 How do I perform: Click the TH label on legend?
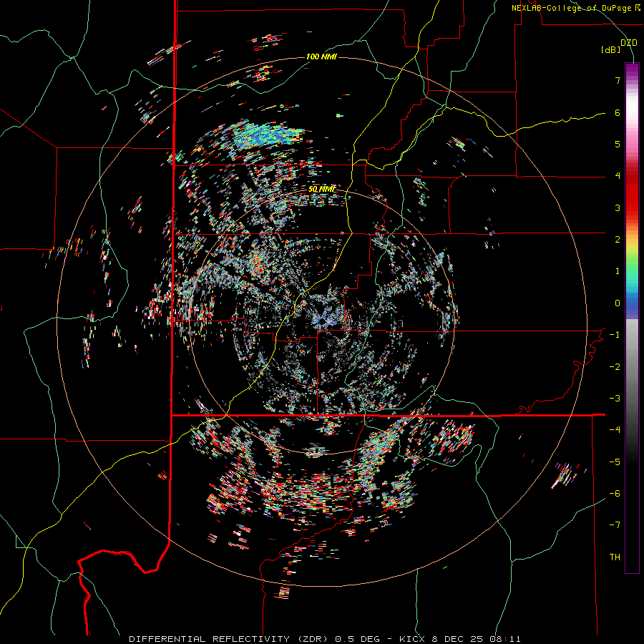pos(615,557)
